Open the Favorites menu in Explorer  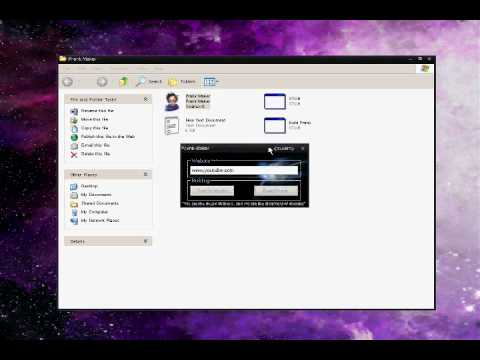120,69
